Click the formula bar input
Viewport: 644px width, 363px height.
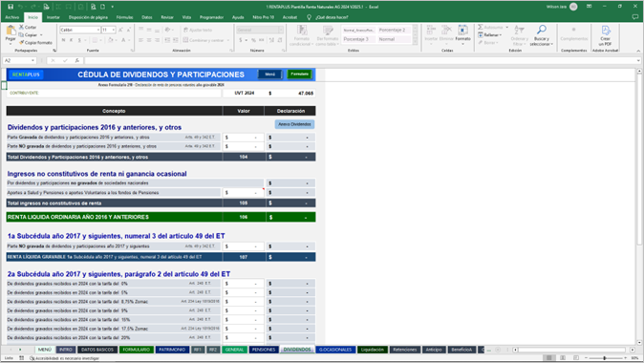359,60
